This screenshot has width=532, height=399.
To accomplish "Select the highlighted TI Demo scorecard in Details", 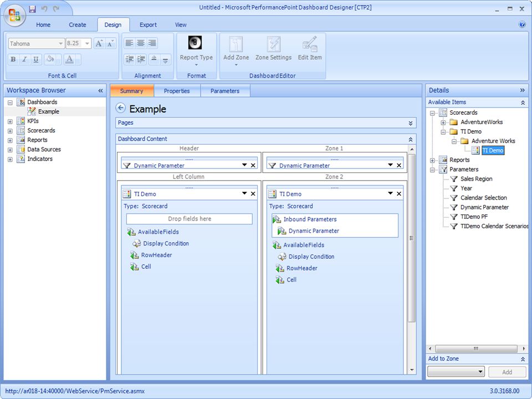I will 493,150.
